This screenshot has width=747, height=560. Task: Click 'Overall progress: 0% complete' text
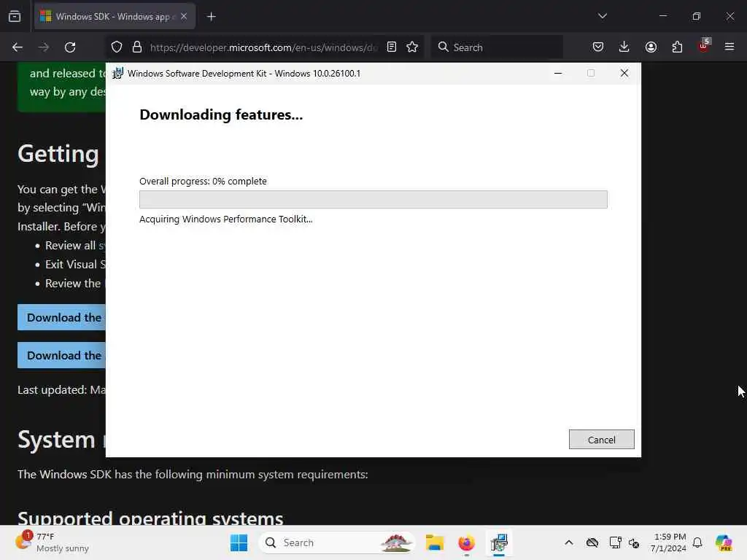[x=203, y=182]
